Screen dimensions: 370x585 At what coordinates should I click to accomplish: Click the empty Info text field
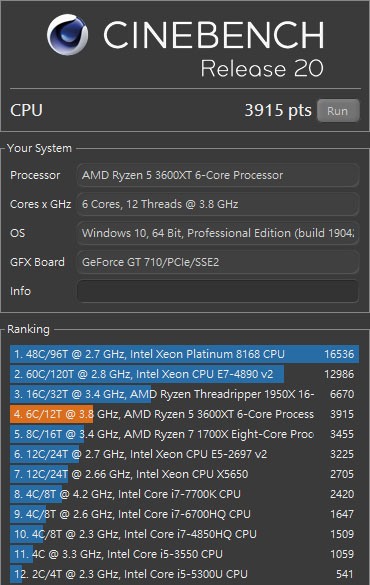(x=218, y=291)
